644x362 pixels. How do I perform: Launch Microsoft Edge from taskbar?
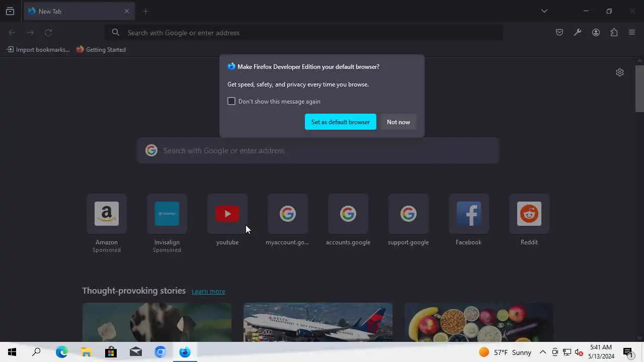coord(61,352)
